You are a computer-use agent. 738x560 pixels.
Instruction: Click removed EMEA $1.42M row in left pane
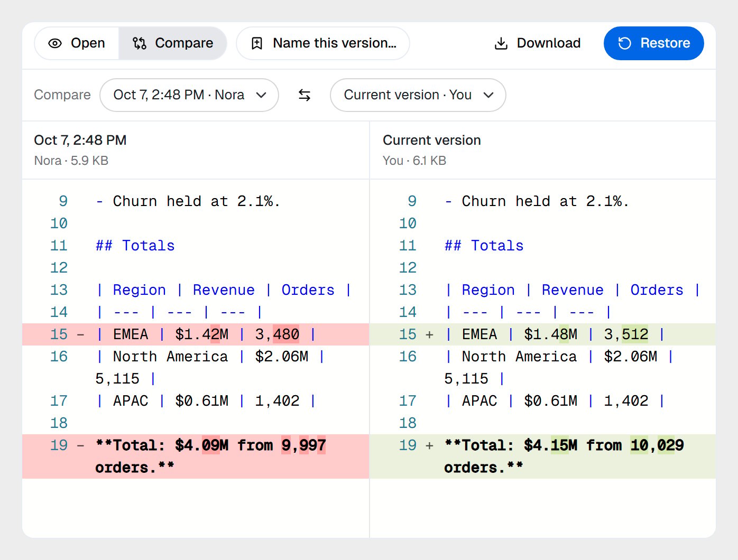point(196,334)
